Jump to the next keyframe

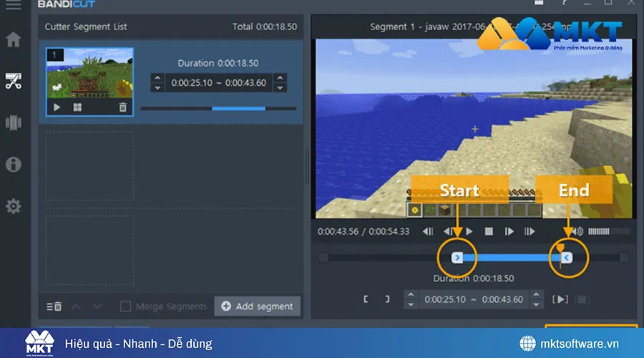pos(530,231)
